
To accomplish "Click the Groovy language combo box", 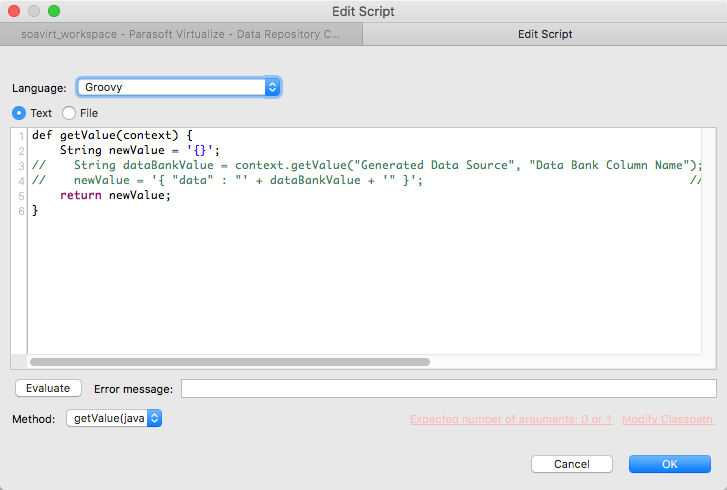I will (x=179, y=87).
